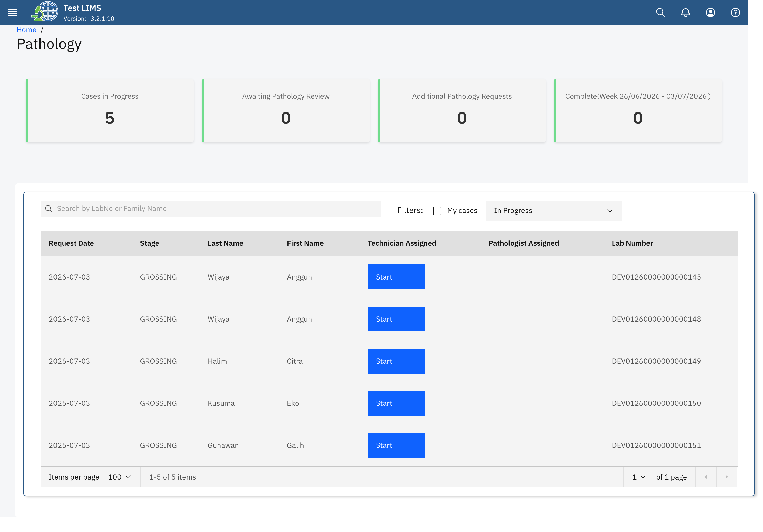
Task: Start the Halim Citra case
Action: 396,361
